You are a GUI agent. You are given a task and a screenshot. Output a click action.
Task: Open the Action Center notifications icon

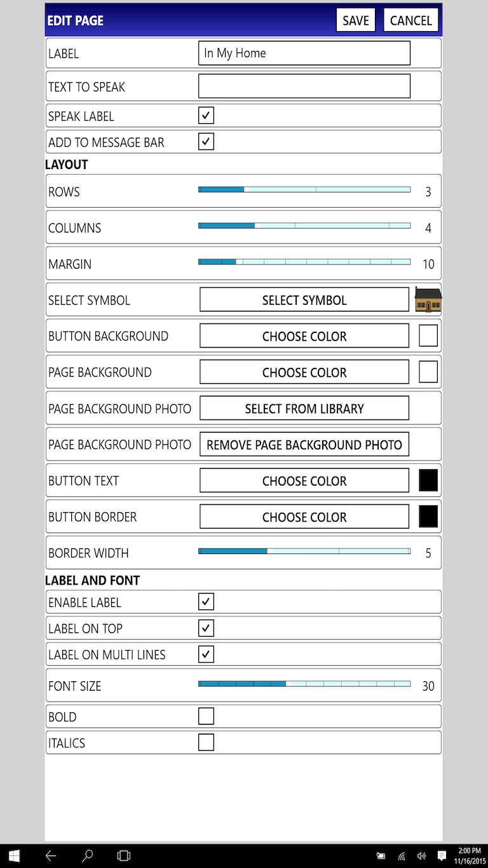[x=442, y=855]
